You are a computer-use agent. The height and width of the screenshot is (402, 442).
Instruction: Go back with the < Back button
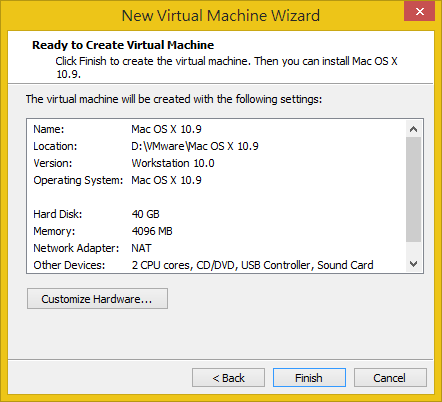point(228,378)
